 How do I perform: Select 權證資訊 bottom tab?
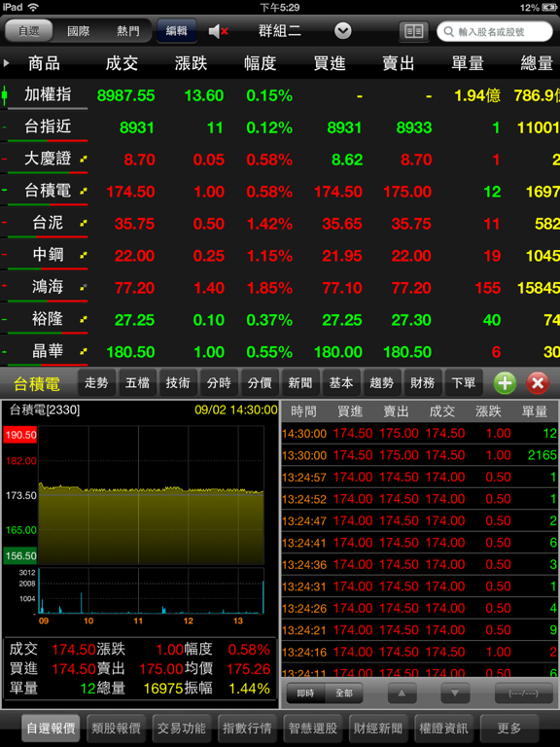tap(443, 729)
